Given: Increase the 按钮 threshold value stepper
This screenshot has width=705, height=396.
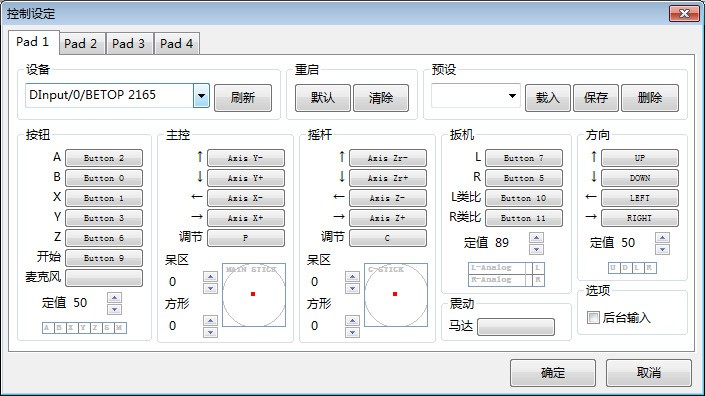Looking at the screenshot, I should click(x=114, y=297).
